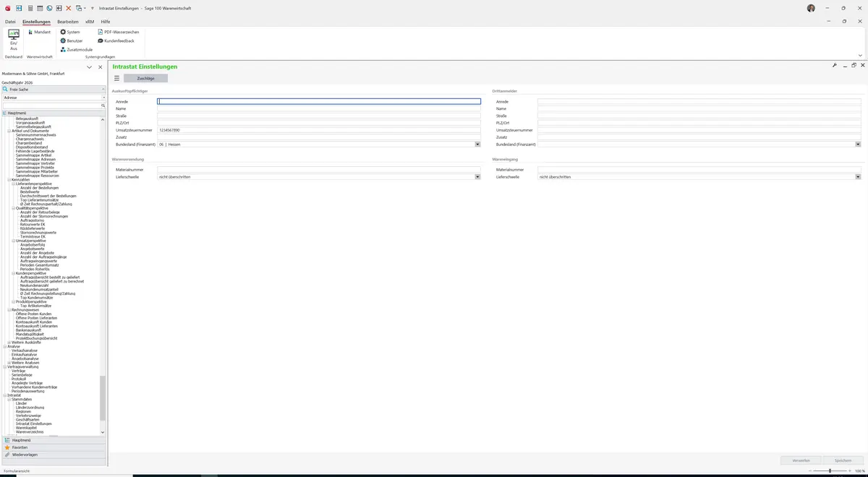Viewport: 868px width, 477px height.
Task: Open Periodenauswertung in the tree
Action: (28, 391)
